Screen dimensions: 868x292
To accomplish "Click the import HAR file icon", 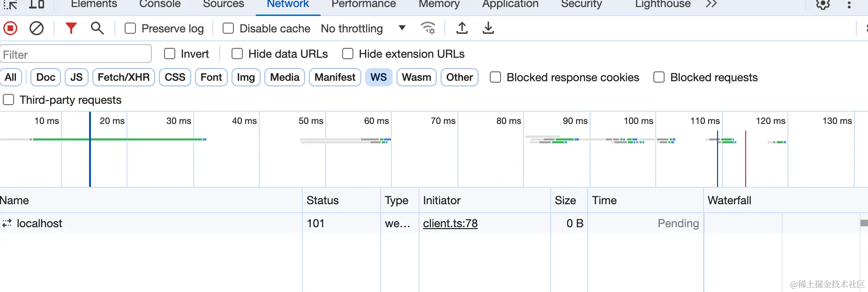I will coord(462,28).
